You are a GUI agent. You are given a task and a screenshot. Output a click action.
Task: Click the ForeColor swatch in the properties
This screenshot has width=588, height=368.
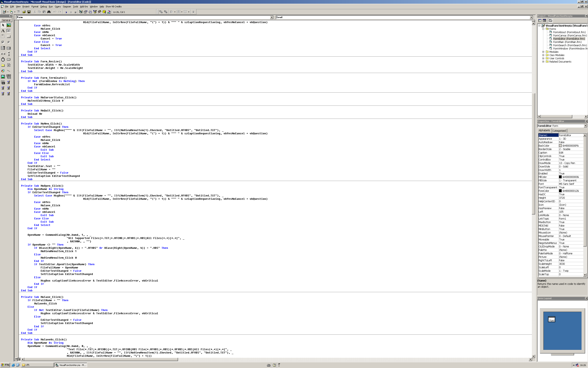click(560, 191)
